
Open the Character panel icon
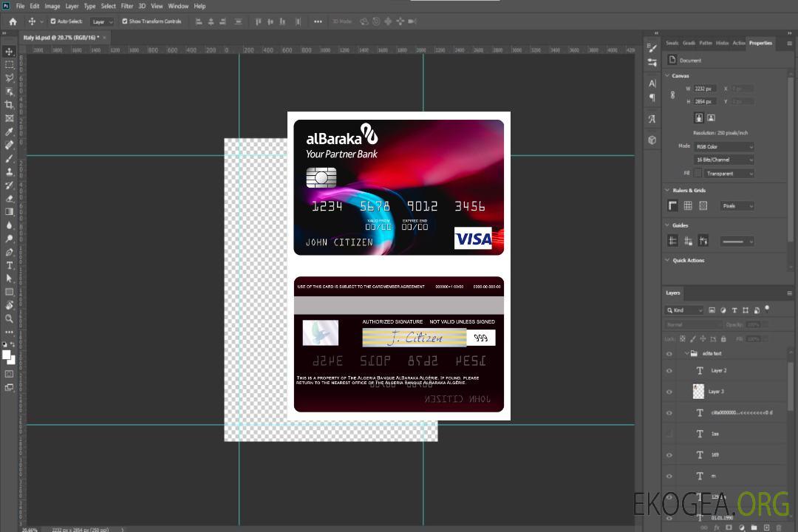click(x=652, y=83)
